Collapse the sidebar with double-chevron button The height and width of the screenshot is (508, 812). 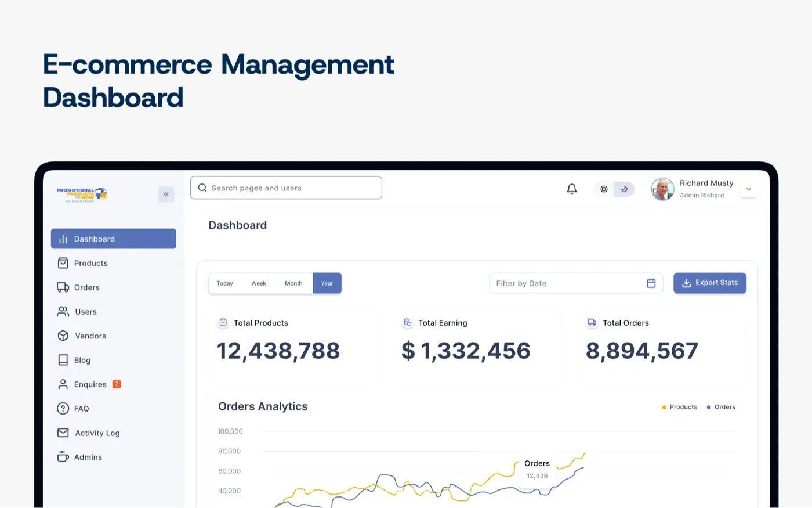[166, 194]
